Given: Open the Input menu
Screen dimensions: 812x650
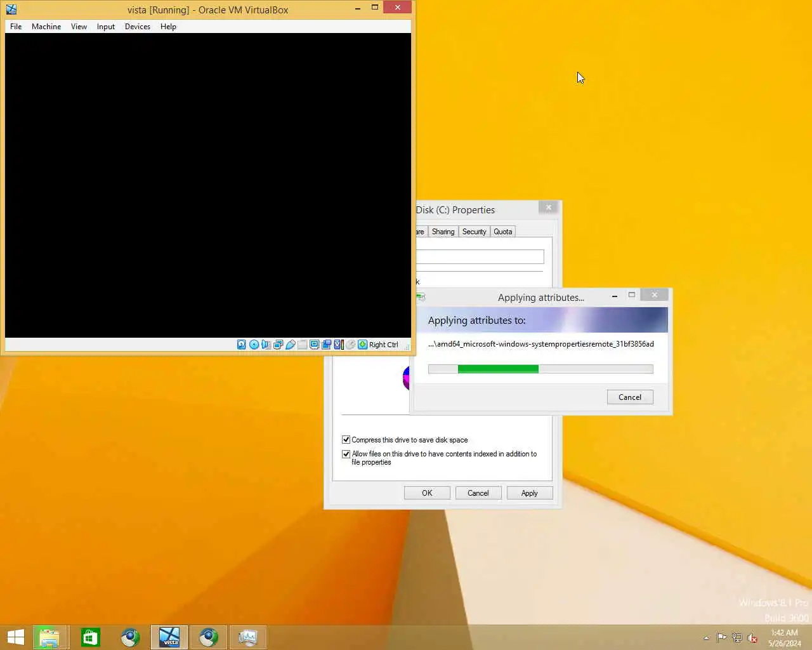Looking at the screenshot, I should [106, 27].
